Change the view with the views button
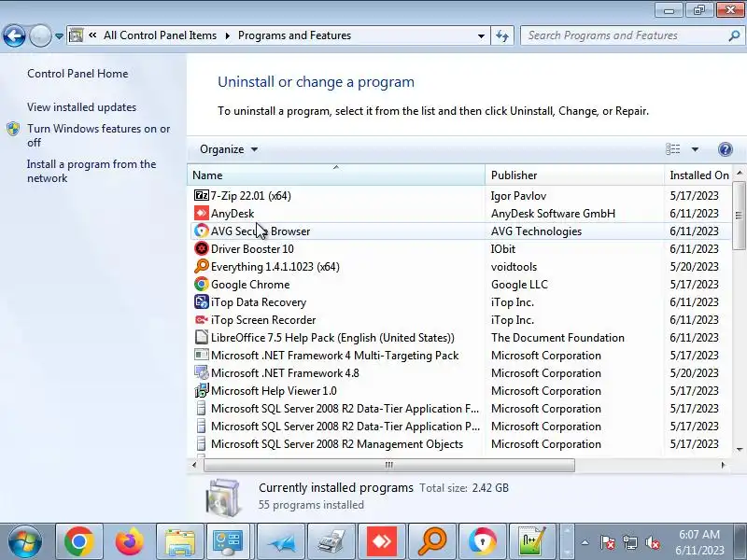Image resolution: width=747 pixels, height=560 pixels. click(672, 149)
